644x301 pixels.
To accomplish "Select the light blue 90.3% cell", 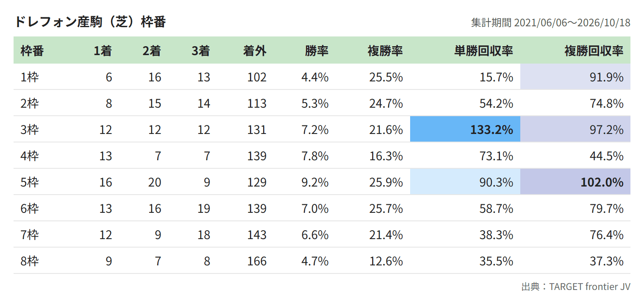I will 465,182.
